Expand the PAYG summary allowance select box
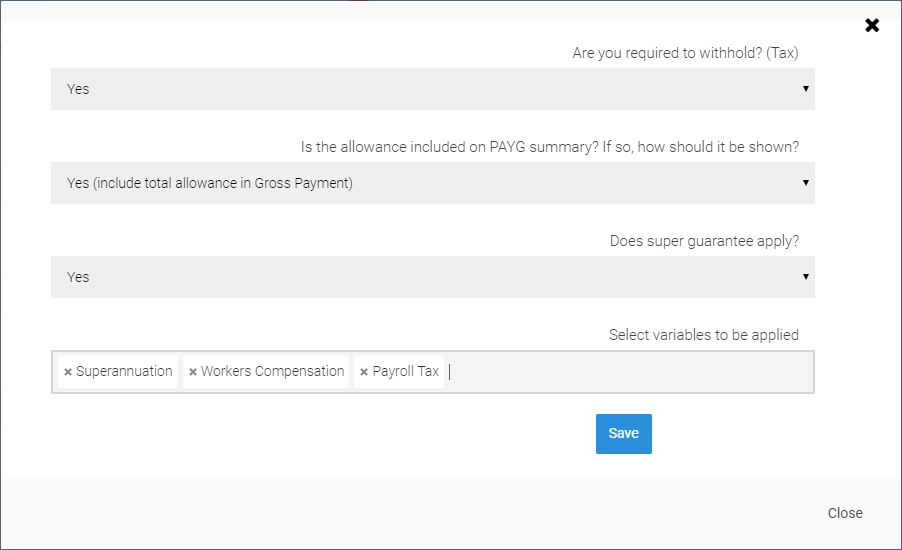Image resolution: width=902 pixels, height=550 pixels. pos(432,183)
